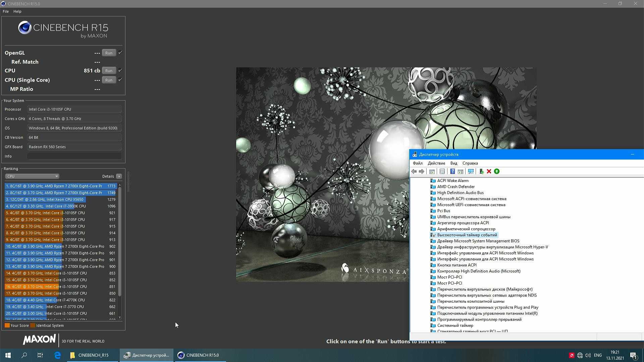644x362 pixels.
Task: Click the blue Help question-mark toolbar icon
Action: point(452,171)
